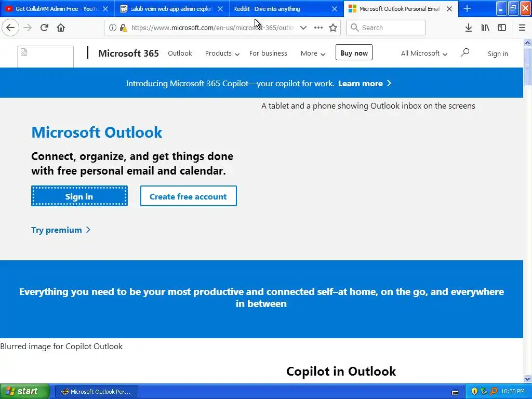532x399 pixels.
Task: Expand the Products dropdown menu
Action: 222,54
